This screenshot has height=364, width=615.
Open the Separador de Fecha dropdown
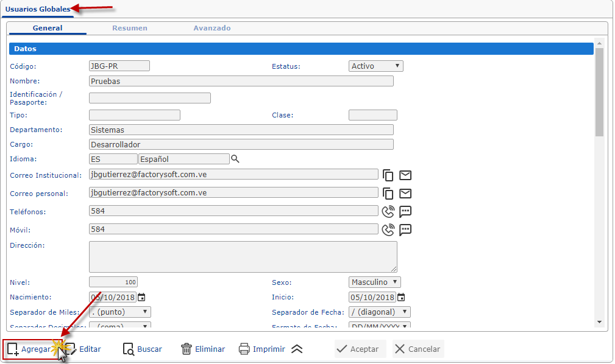coord(379,312)
